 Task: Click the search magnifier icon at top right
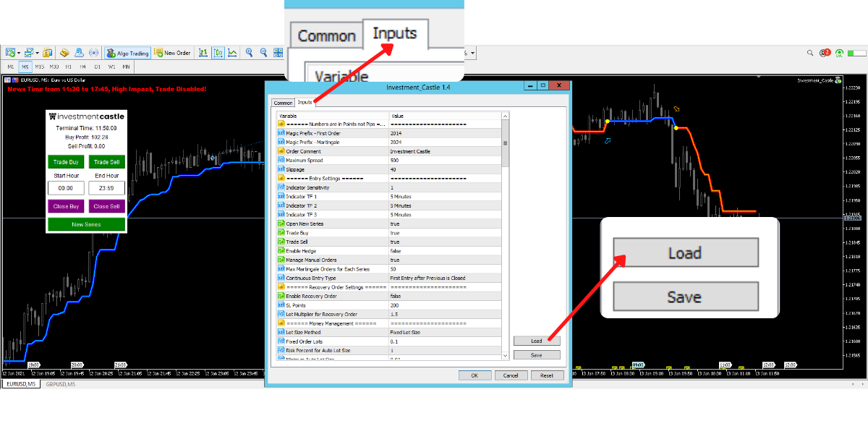811,53
